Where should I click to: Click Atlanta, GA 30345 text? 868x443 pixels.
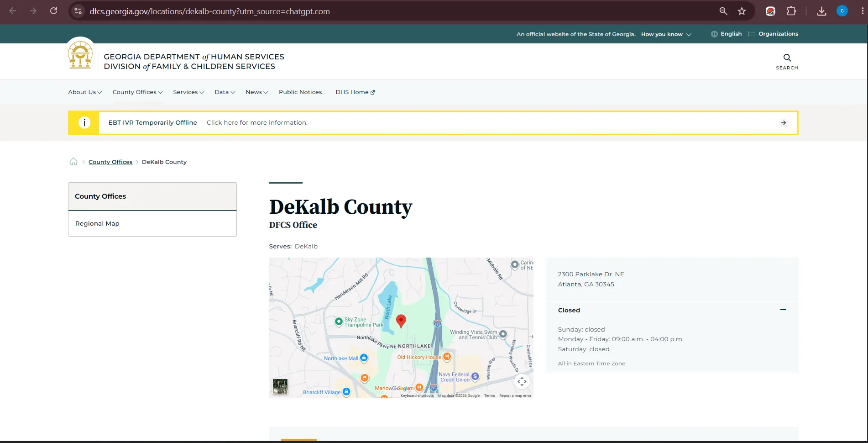586,284
